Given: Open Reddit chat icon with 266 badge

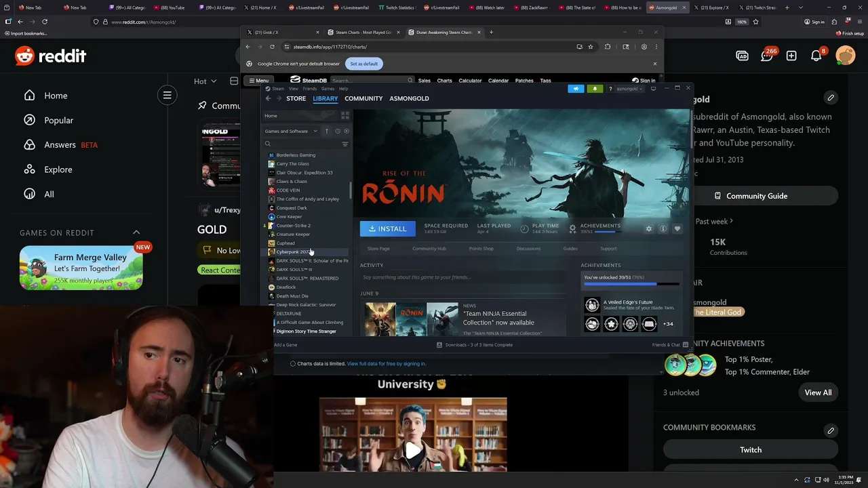Looking at the screenshot, I should pos(767,56).
